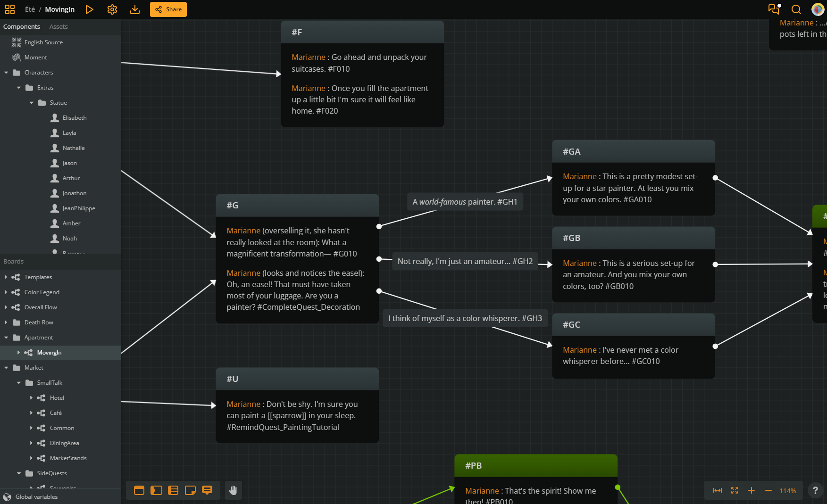
Task: Open the project dashboard grid icon
Action: [10, 9]
